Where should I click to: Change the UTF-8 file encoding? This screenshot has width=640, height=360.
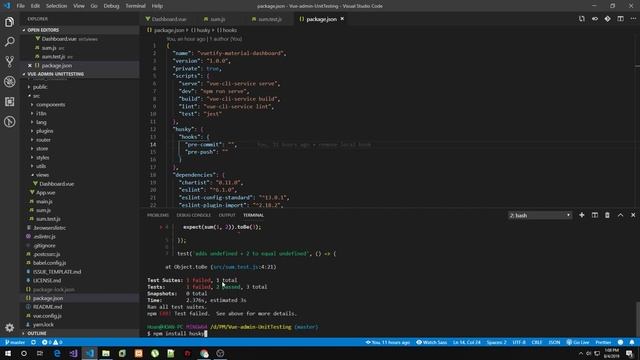(x=519, y=342)
